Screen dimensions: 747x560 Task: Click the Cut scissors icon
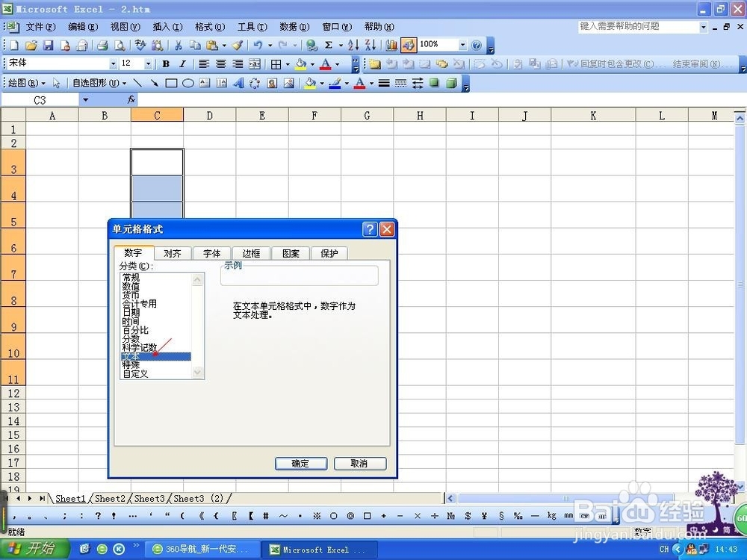coord(179,46)
